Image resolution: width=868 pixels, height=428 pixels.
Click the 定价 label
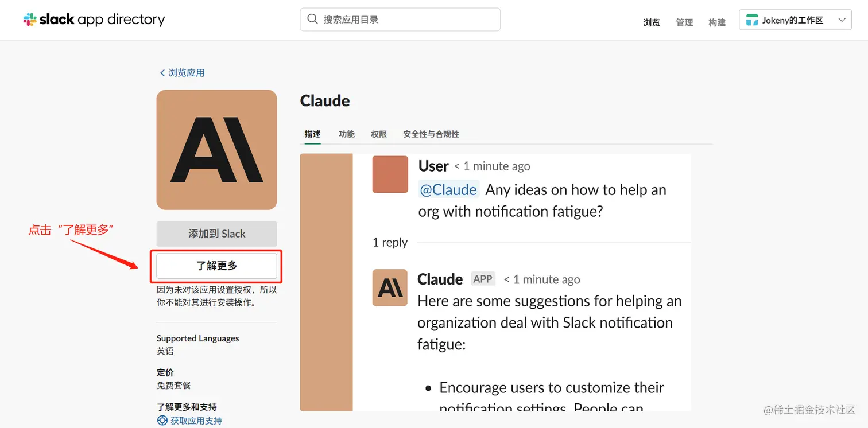[165, 372]
